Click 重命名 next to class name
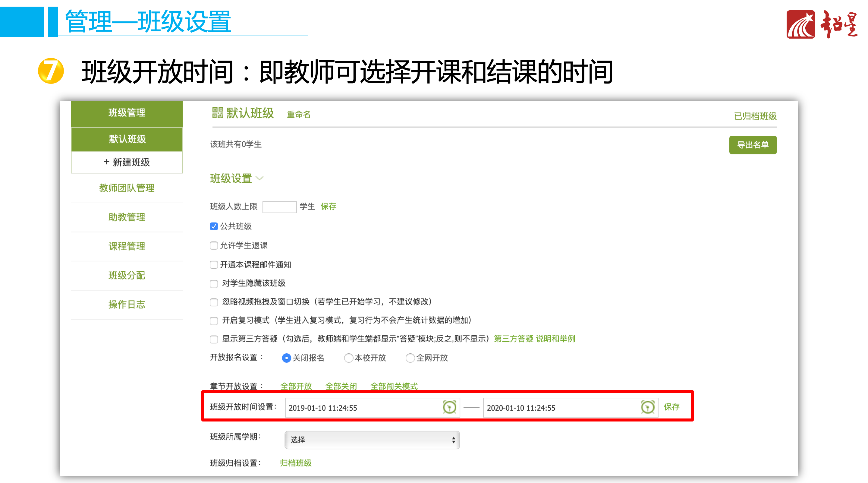This screenshot has width=868, height=483. [299, 115]
